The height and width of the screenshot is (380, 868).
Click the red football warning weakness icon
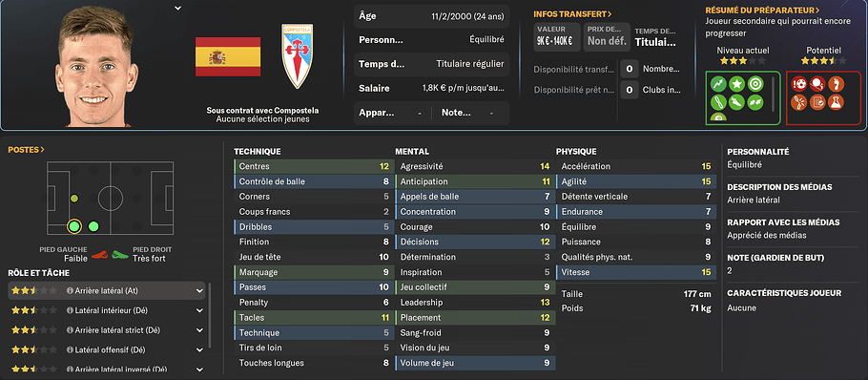pos(799,84)
